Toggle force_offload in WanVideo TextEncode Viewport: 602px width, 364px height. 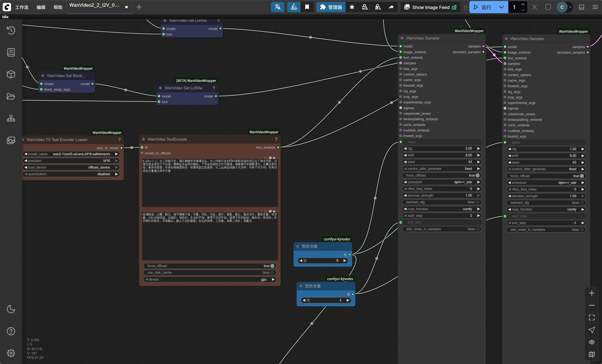click(272, 266)
